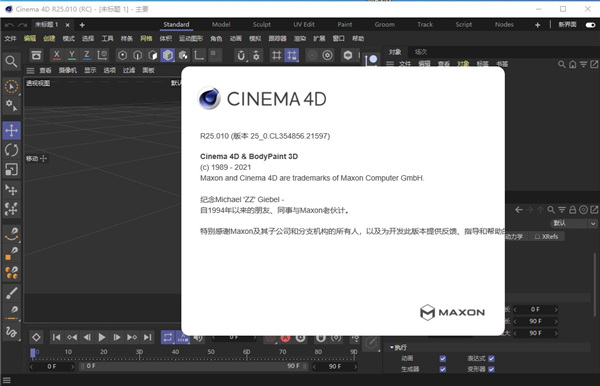Image resolution: width=600 pixels, height=386 pixels.
Task: Click the Live Selection tool icon
Action: (x=11, y=86)
